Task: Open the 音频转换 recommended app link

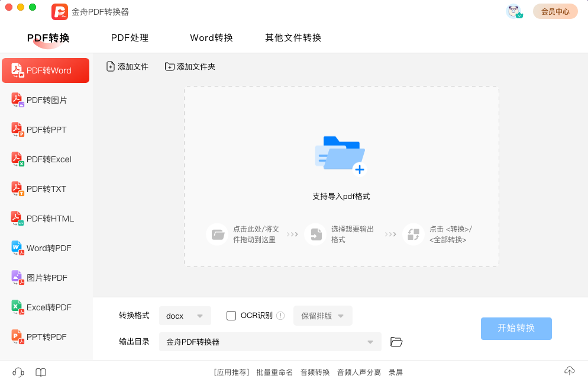Action: point(315,373)
